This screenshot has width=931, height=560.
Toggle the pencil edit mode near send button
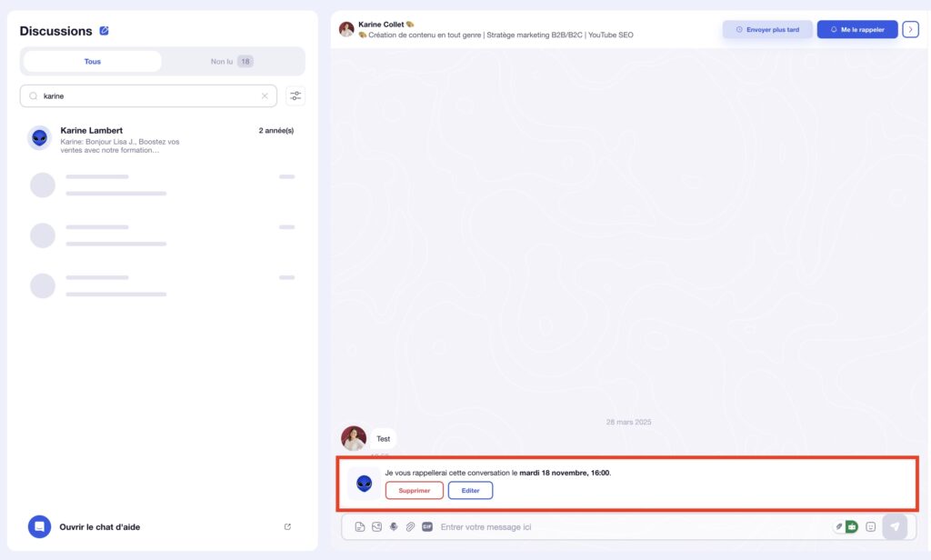coord(839,525)
